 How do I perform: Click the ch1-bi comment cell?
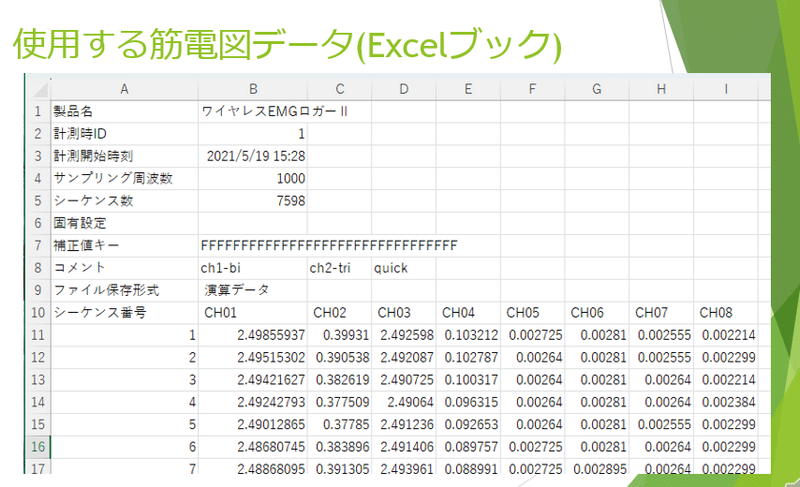coord(253,268)
